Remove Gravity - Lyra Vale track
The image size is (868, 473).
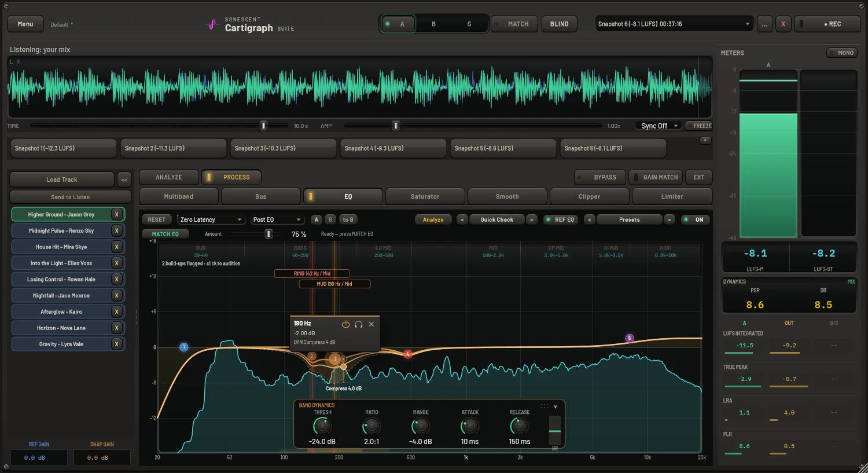[116, 344]
